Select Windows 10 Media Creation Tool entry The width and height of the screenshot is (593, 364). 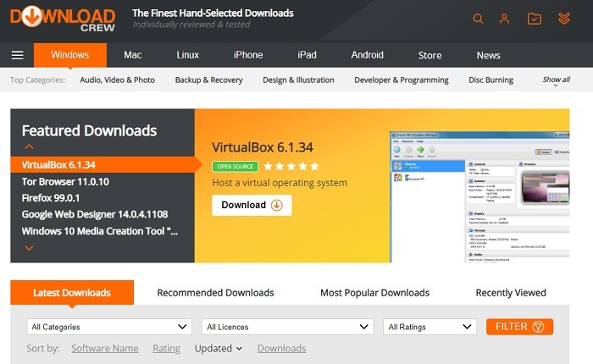100,231
